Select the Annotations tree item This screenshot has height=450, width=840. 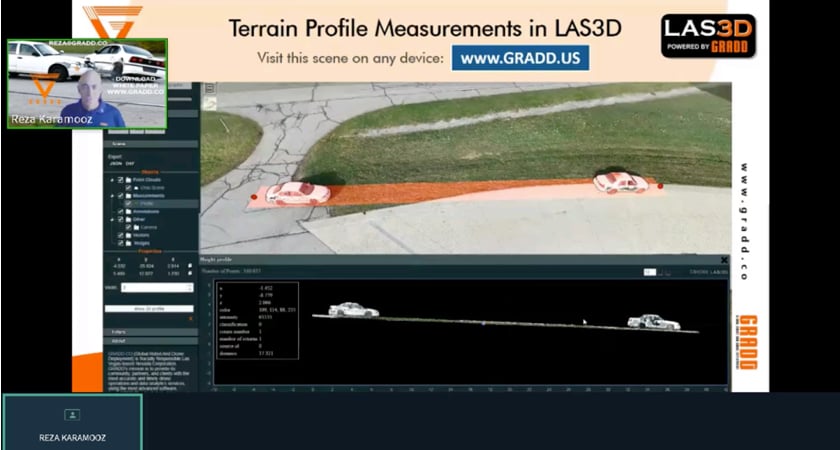[146, 212]
